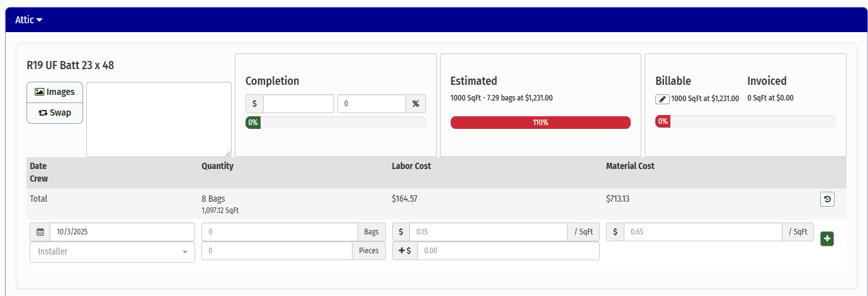Viewport: 868px width, 296px height.
Task: Click the notes text area beside Images
Action: [x=159, y=119]
